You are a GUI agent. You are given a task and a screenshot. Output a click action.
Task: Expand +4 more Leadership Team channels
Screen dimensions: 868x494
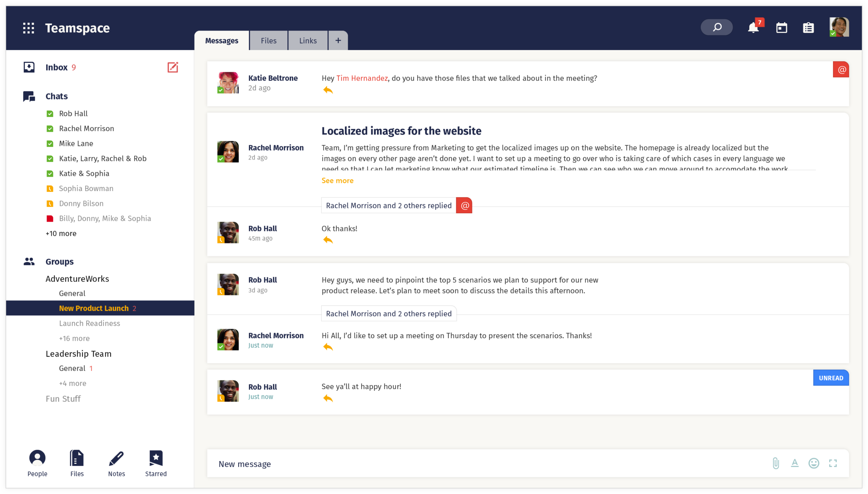click(73, 384)
